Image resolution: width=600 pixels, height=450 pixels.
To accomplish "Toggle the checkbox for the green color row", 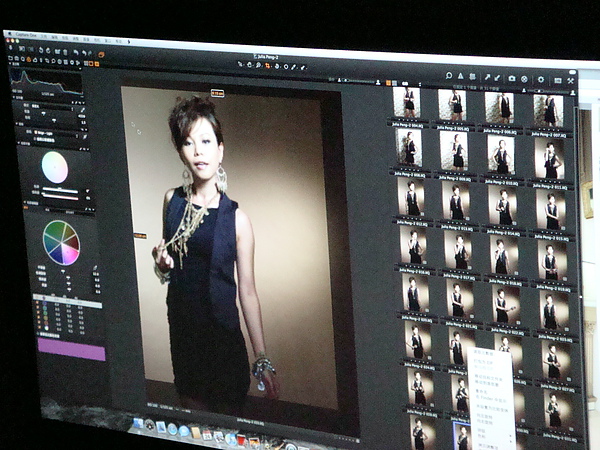I will point(38,312).
